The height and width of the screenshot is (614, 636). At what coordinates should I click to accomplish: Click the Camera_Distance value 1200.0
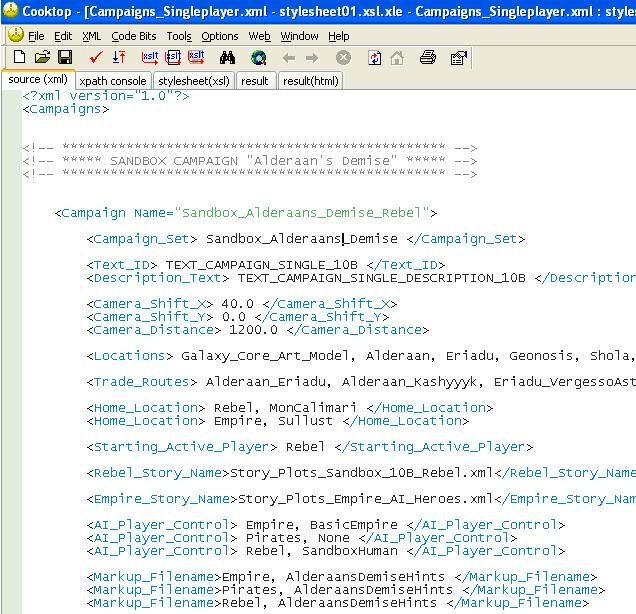[254, 329]
